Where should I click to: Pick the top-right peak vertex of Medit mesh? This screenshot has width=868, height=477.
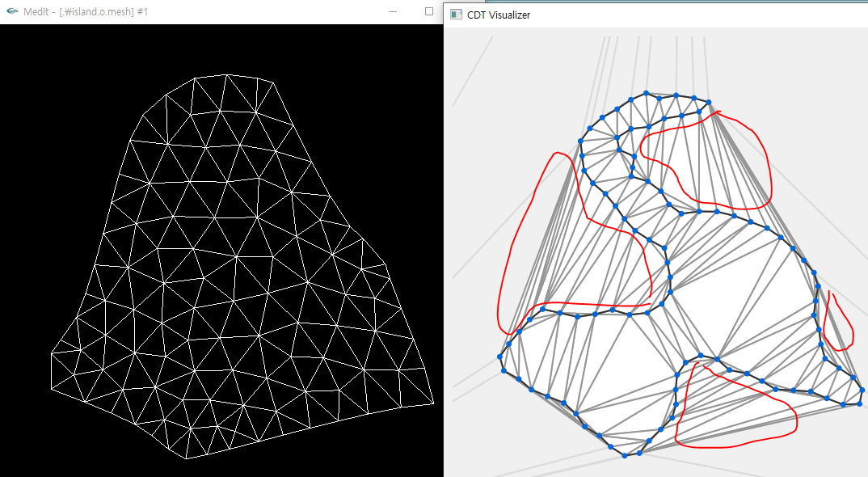(x=279, y=82)
